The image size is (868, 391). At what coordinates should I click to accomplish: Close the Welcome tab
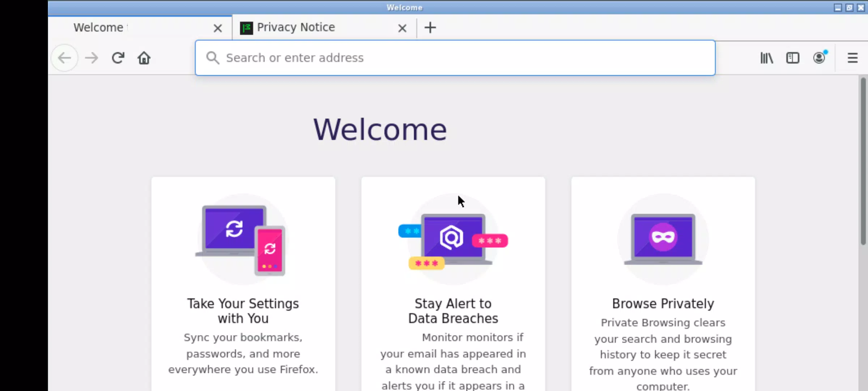tap(218, 28)
